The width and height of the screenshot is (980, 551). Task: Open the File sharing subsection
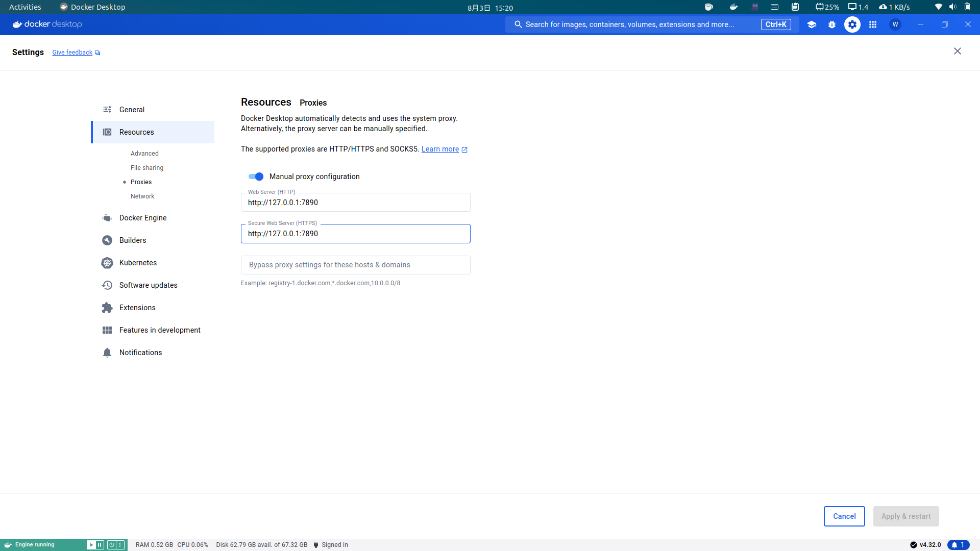[147, 168]
